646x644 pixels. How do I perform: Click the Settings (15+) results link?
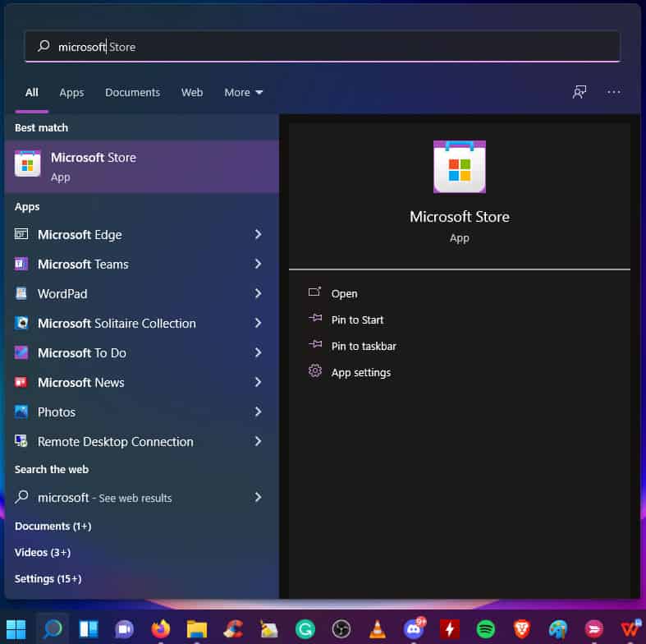click(x=48, y=579)
